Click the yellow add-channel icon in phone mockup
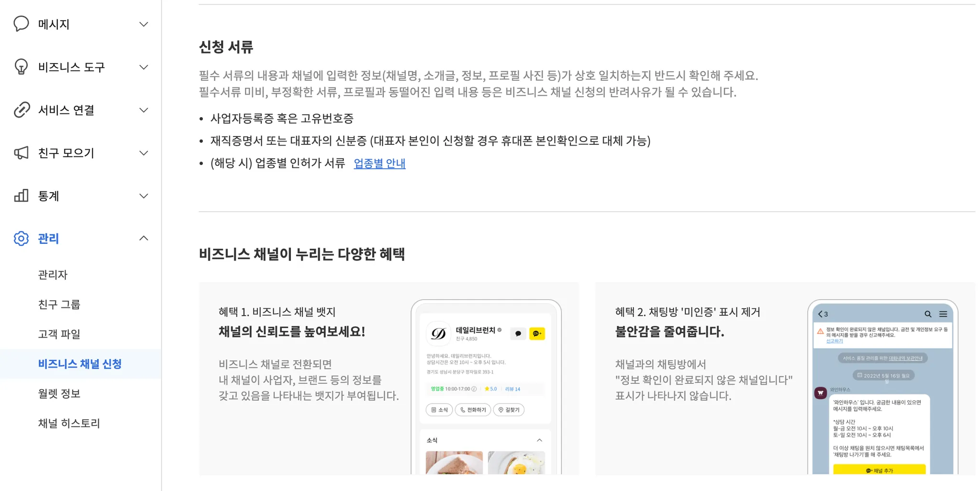 click(x=537, y=333)
